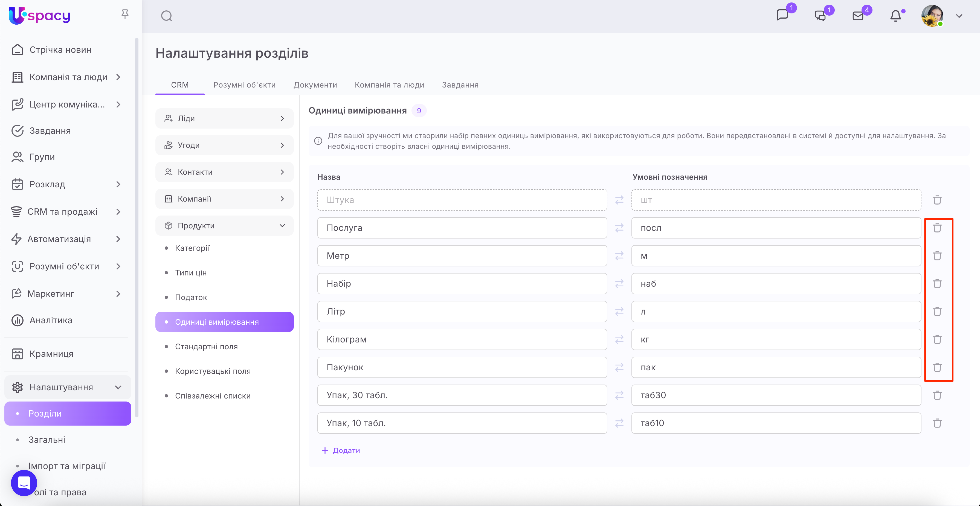
Task: Click swap arrows icon next to Пакунок
Action: click(x=619, y=367)
